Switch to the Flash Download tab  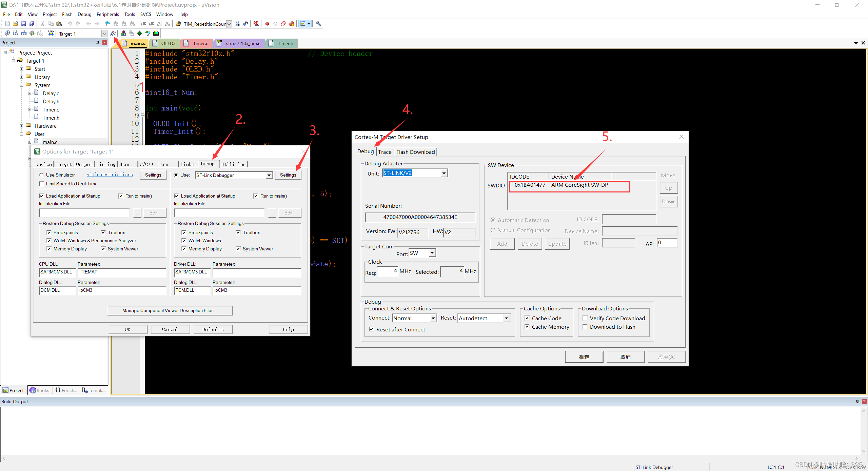415,152
